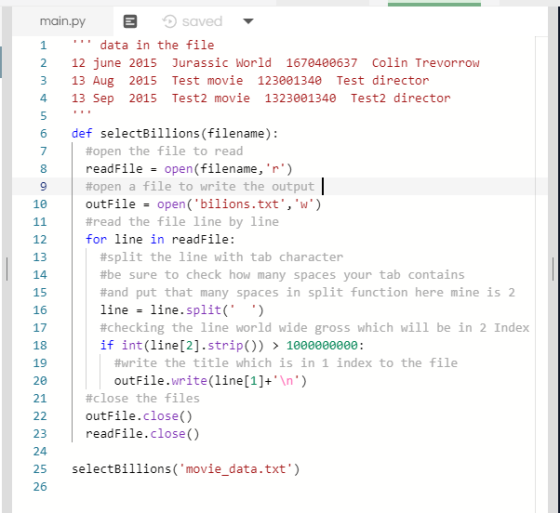Click the code formatter icon beside main.py
Screen dimensions: 560x513
tap(130, 21)
